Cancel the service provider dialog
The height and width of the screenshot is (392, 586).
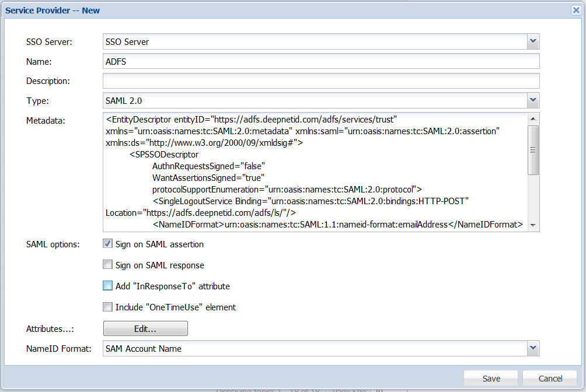[550, 378]
